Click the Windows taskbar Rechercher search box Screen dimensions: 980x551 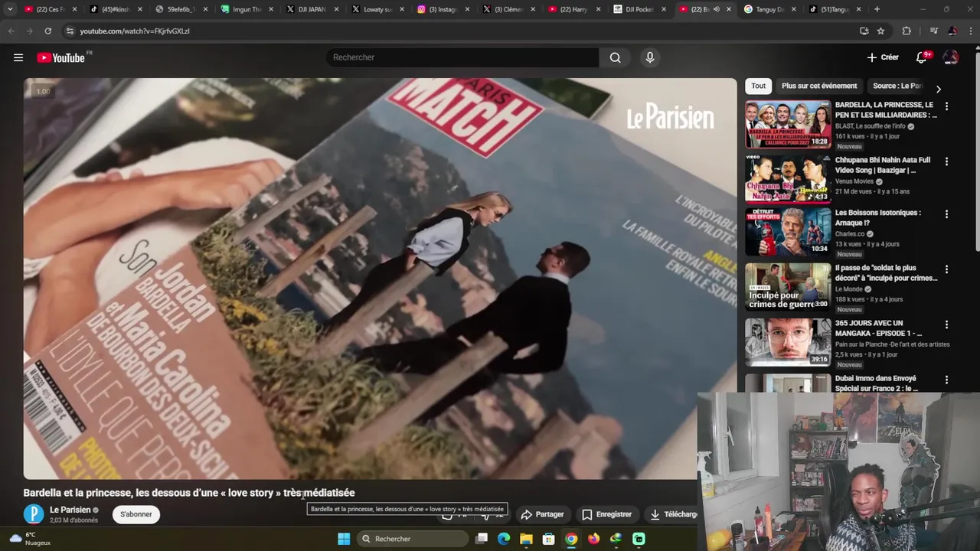click(x=412, y=539)
